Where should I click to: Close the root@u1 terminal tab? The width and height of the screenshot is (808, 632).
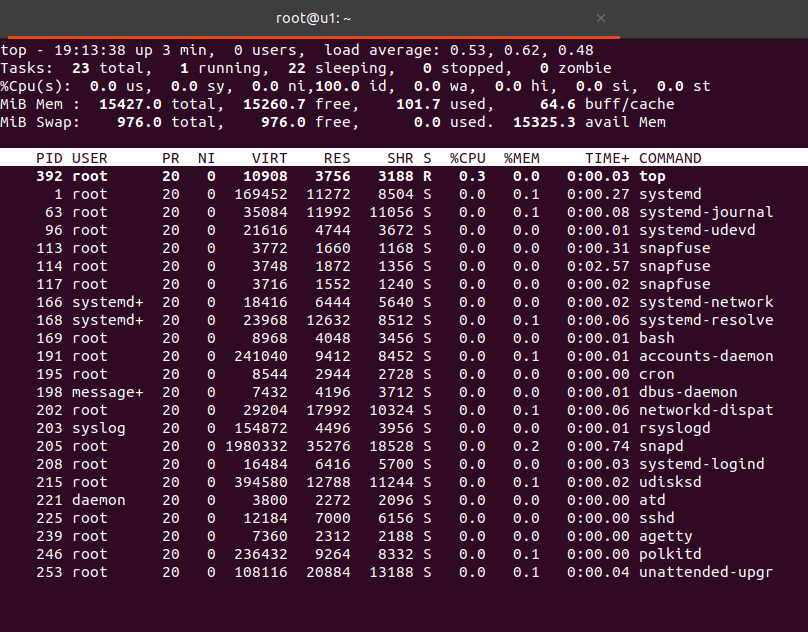(600, 18)
